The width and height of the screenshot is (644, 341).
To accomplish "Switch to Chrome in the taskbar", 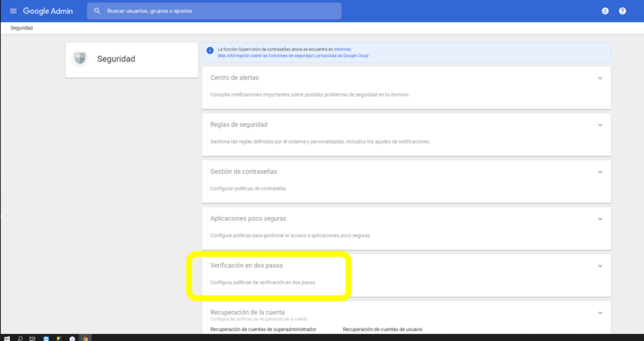I will (x=85, y=338).
